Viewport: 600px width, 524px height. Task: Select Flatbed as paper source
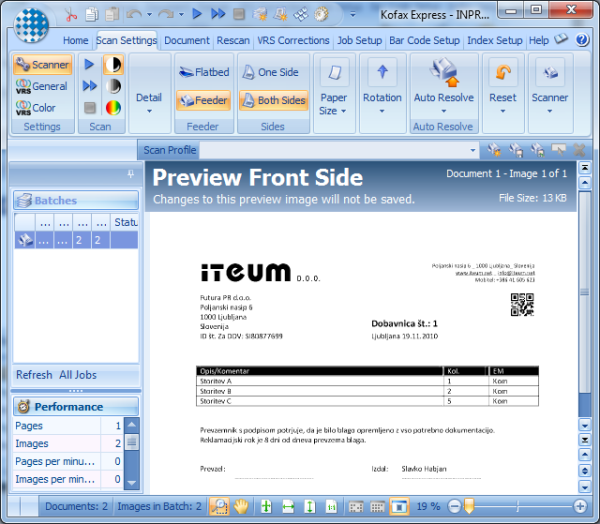(204, 72)
